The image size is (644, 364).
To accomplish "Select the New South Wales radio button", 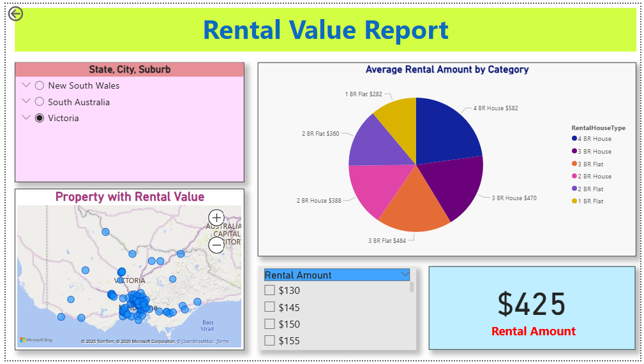I will point(40,85).
